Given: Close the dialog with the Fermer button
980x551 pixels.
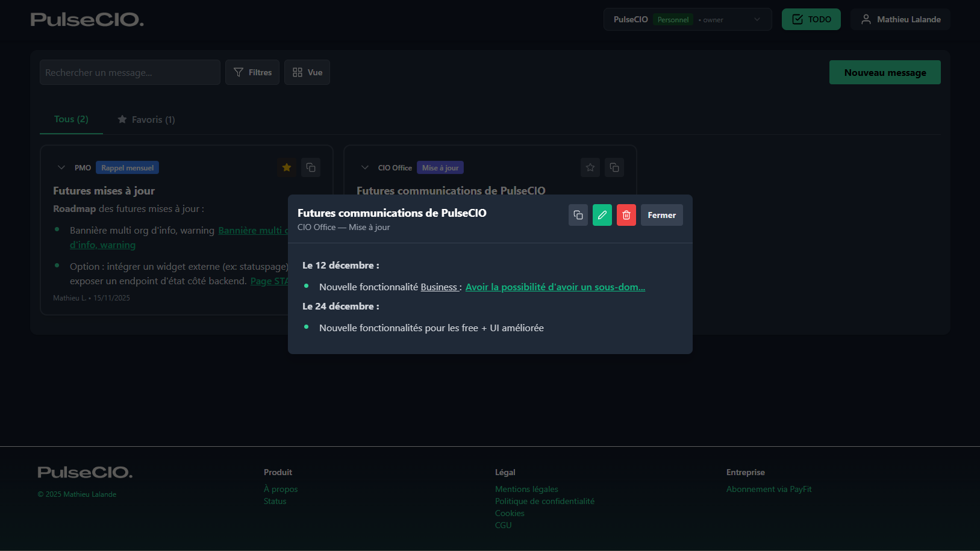Looking at the screenshot, I should point(661,215).
